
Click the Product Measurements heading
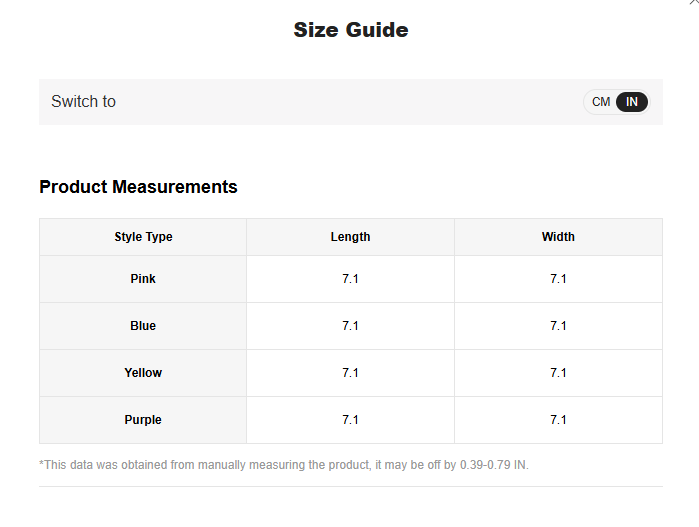click(x=138, y=187)
